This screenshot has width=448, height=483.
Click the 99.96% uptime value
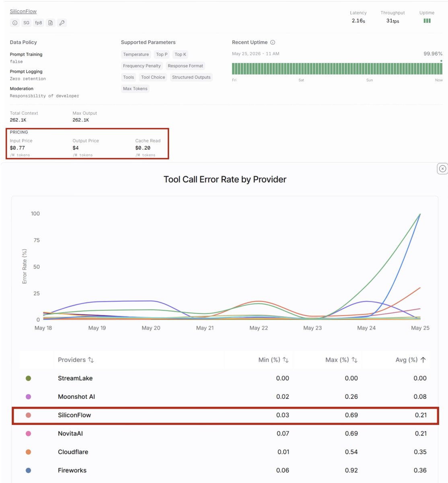(x=433, y=54)
